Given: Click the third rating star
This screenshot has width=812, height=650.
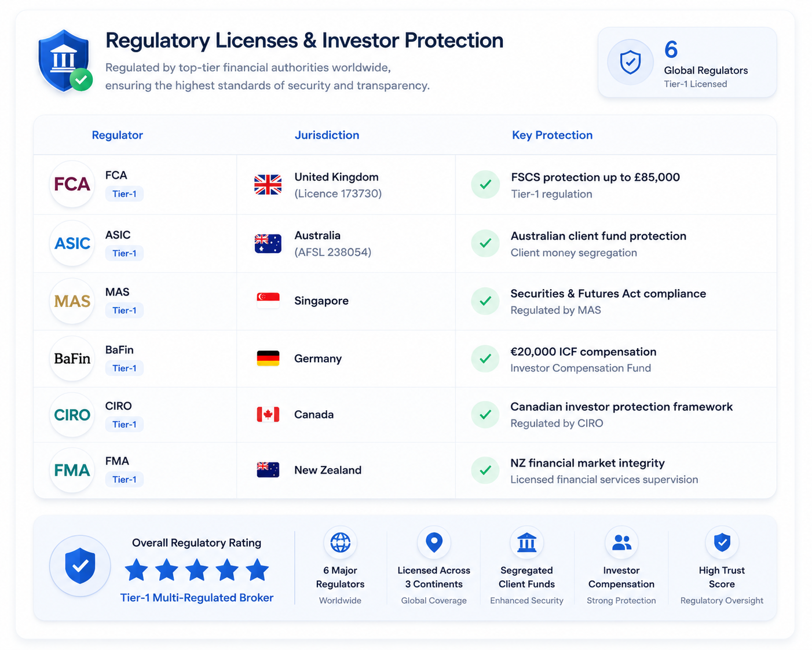Looking at the screenshot, I should (x=197, y=570).
